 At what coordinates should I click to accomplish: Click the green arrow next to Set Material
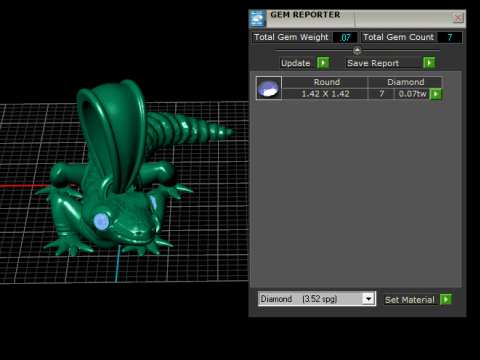coord(446,299)
